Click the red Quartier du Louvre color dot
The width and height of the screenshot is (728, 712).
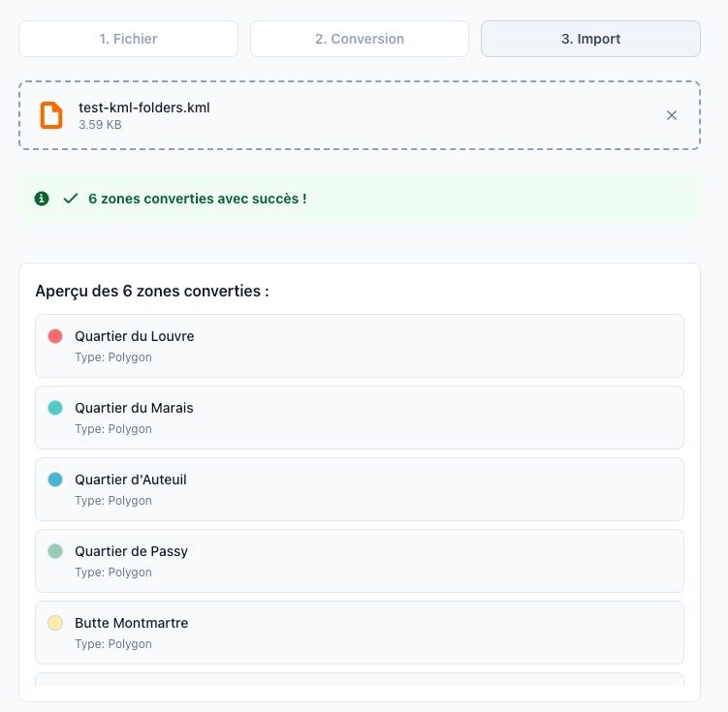[x=55, y=336]
